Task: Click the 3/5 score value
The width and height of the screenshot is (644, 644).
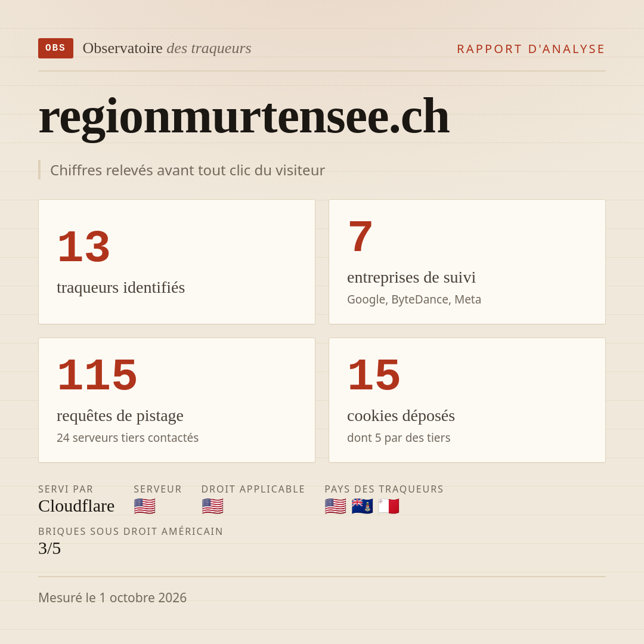Action: [x=49, y=549]
